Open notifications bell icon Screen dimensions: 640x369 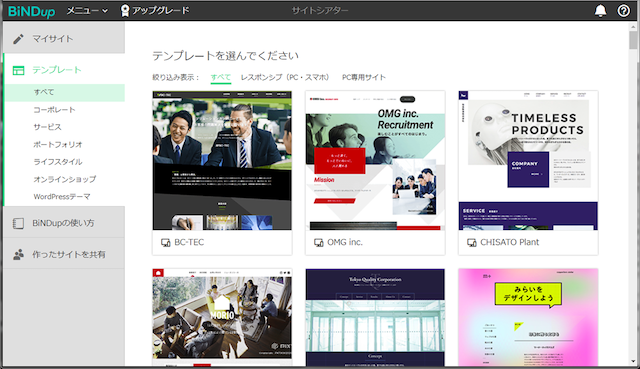(x=600, y=11)
